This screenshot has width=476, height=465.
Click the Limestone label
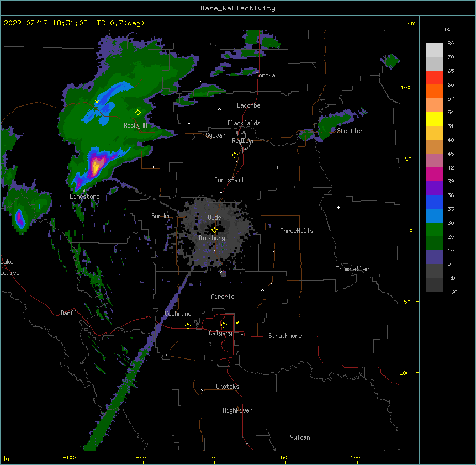point(84,197)
